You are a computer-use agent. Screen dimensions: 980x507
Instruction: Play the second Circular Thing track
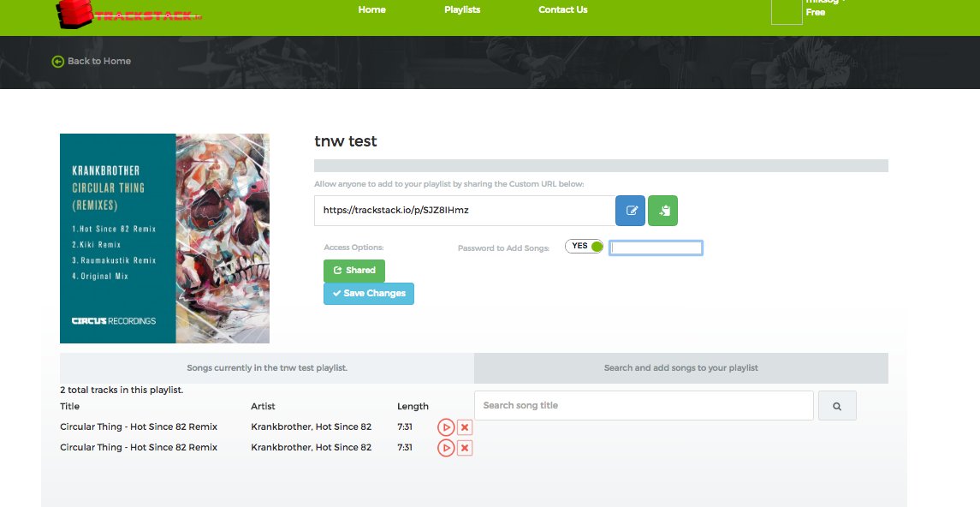pyautogui.click(x=445, y=447)
